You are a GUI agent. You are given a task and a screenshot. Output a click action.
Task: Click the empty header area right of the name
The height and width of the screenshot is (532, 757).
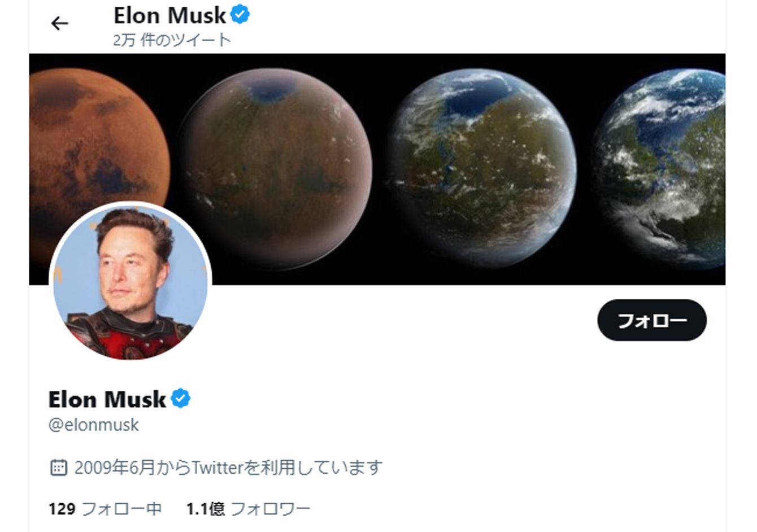pos(486,25)
